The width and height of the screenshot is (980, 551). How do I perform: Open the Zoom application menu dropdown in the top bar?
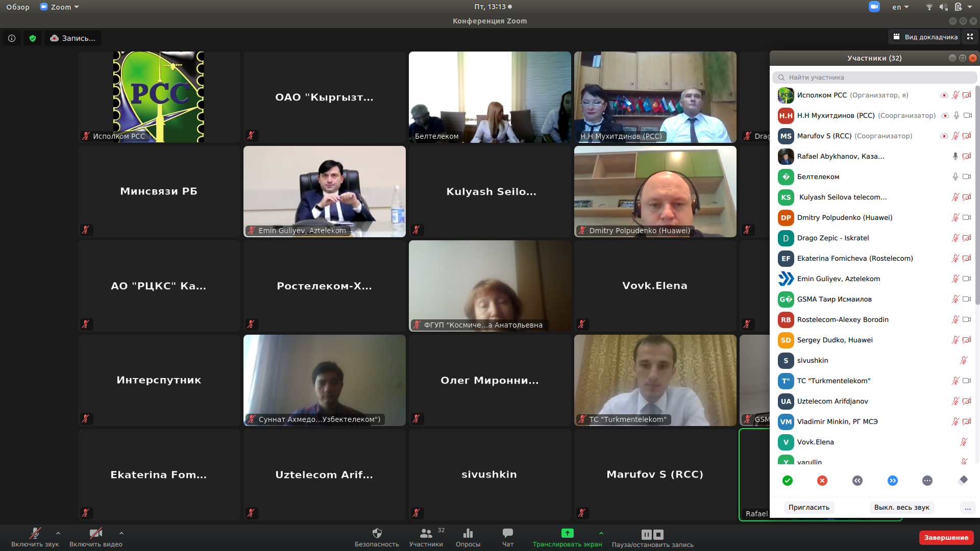[59, 7]
